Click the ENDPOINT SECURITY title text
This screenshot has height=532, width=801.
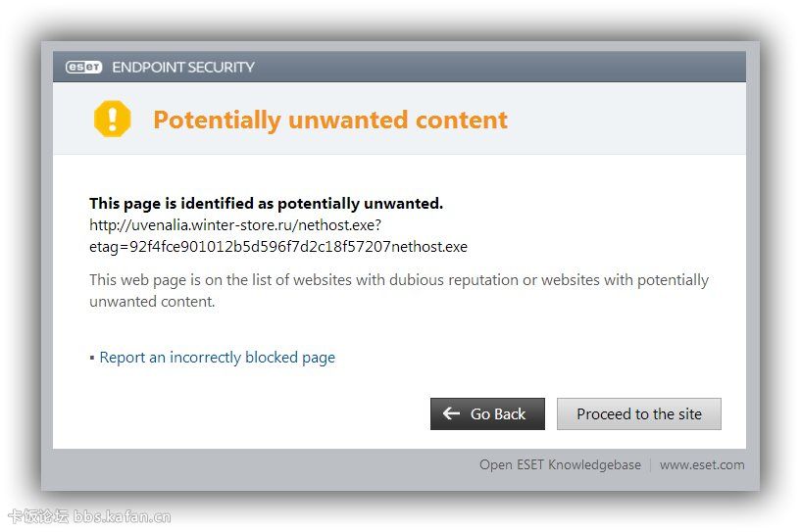183,67
